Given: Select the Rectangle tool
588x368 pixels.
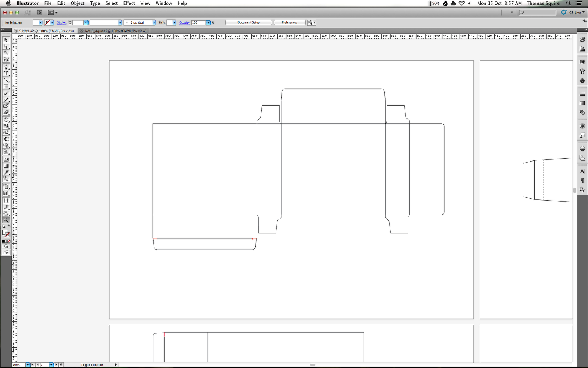Looking at the screenshot, I should coord(6,86).
